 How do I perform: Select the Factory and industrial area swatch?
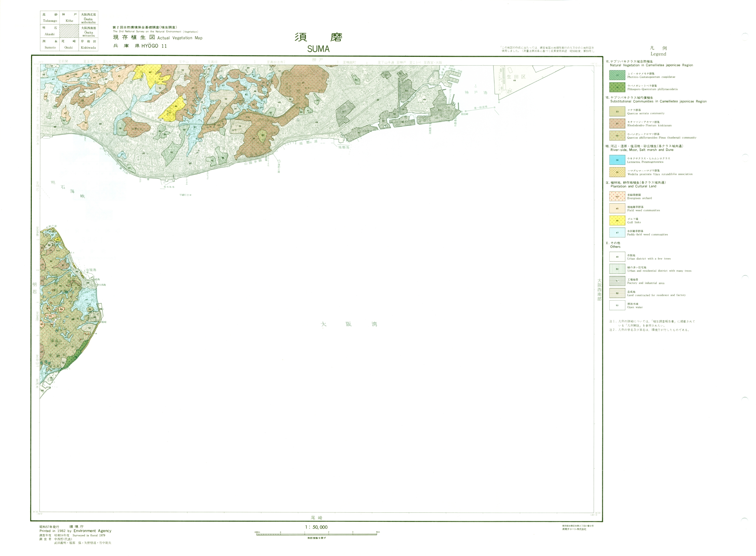pyautogui.click(x=617, y=281)
